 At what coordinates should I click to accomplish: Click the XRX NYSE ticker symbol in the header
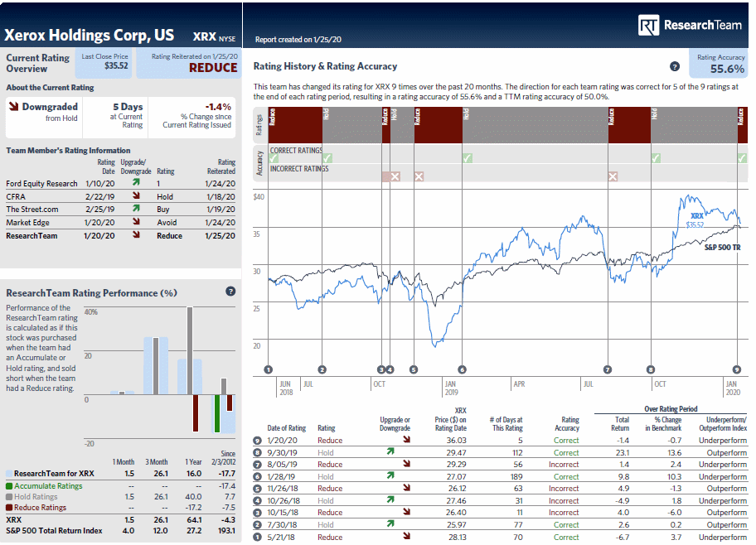tap(214, 36)
